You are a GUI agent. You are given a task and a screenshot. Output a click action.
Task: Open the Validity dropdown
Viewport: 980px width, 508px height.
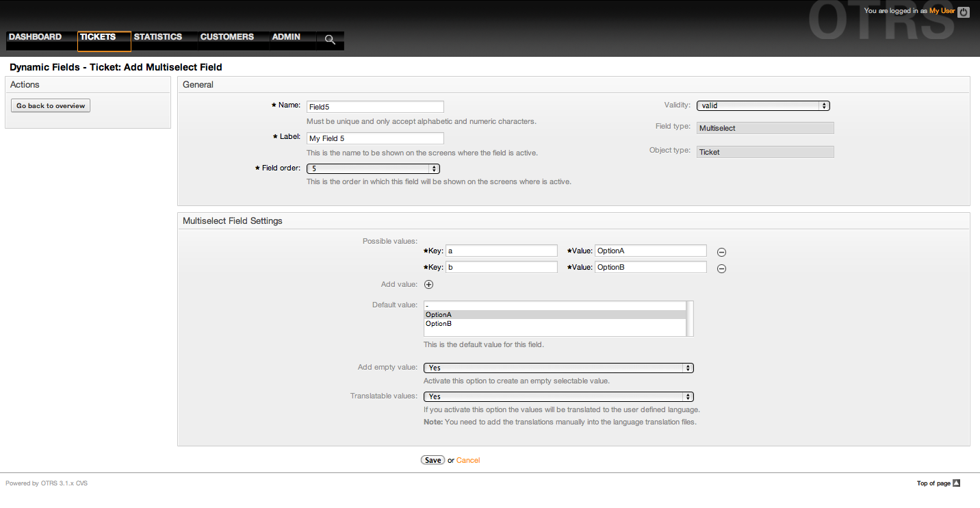pos(763,106)
